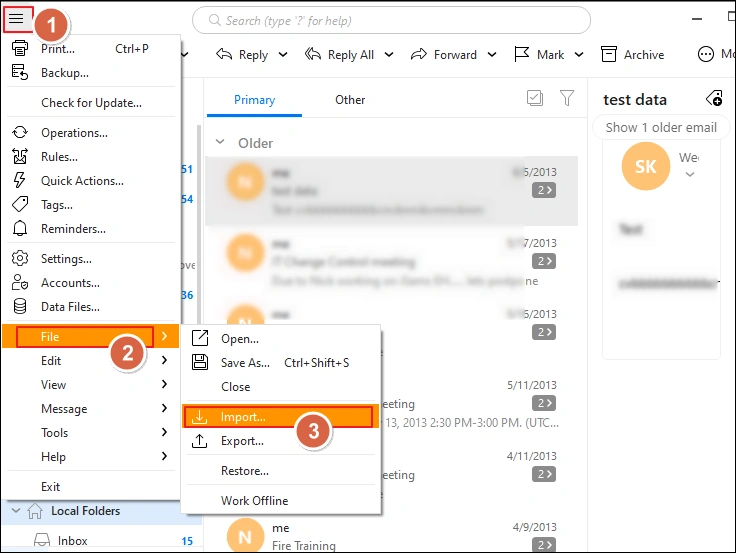Click the Reminders bell icon

click(x=20, y=229)
